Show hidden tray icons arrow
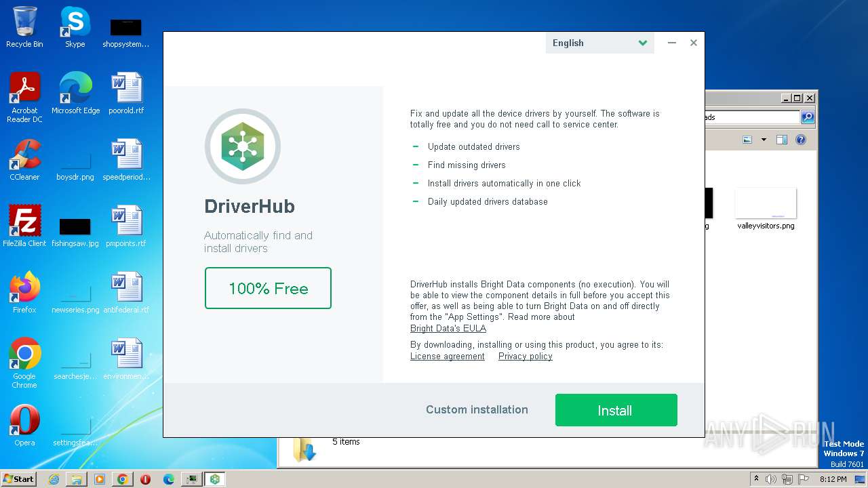868x488 pixels. tap(756, 479)
